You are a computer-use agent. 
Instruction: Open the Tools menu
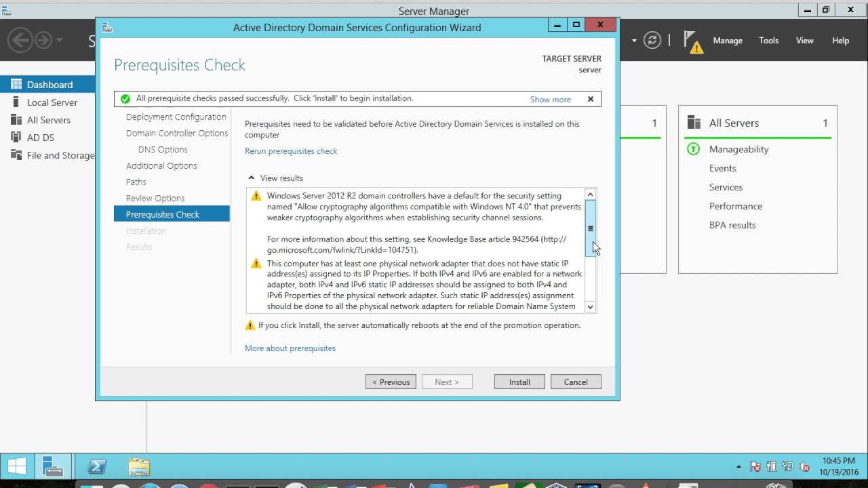pyautogui.click(x=769, y=41)
